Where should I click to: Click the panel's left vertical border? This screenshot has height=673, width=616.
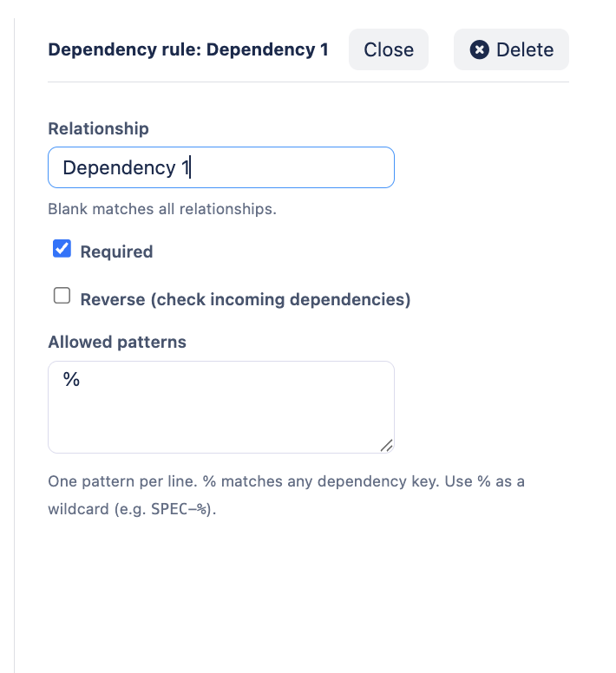pyautogui.click(x=15, y=347)
